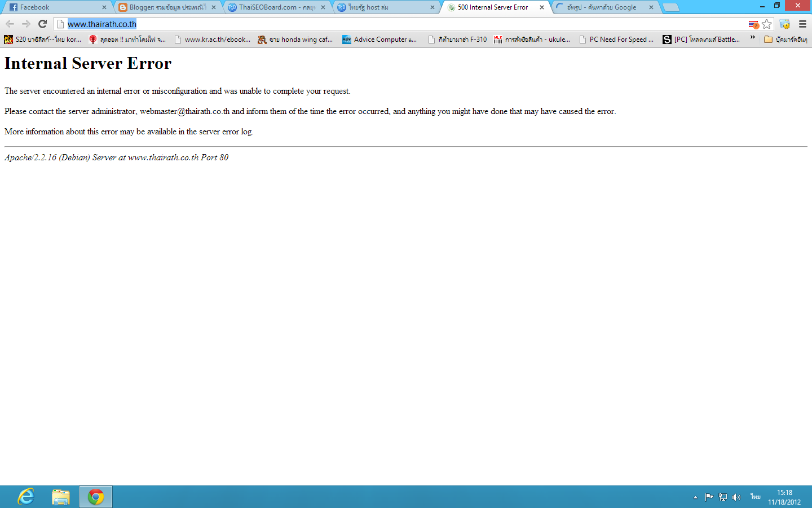Open the Chrome hamburger menu

point(802,24)
